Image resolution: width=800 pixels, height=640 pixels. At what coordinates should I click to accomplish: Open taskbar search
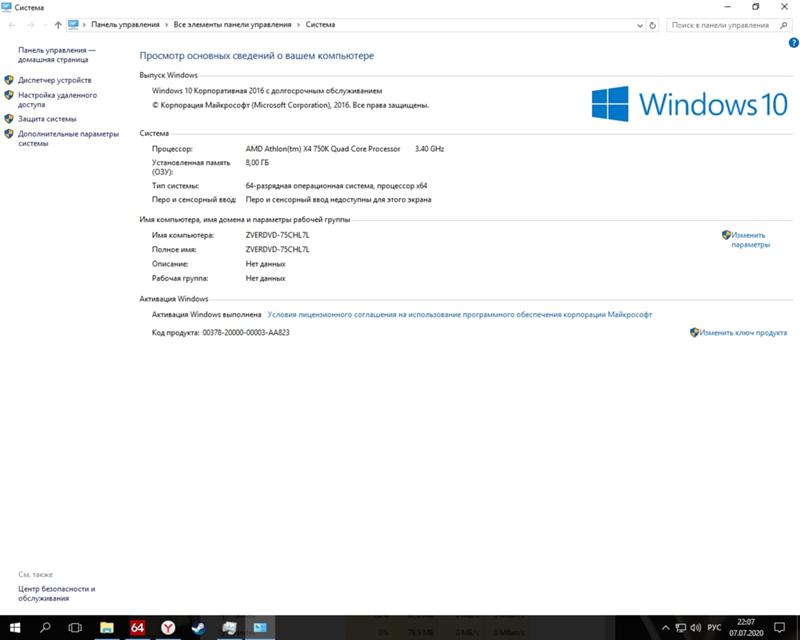point(45,628)
